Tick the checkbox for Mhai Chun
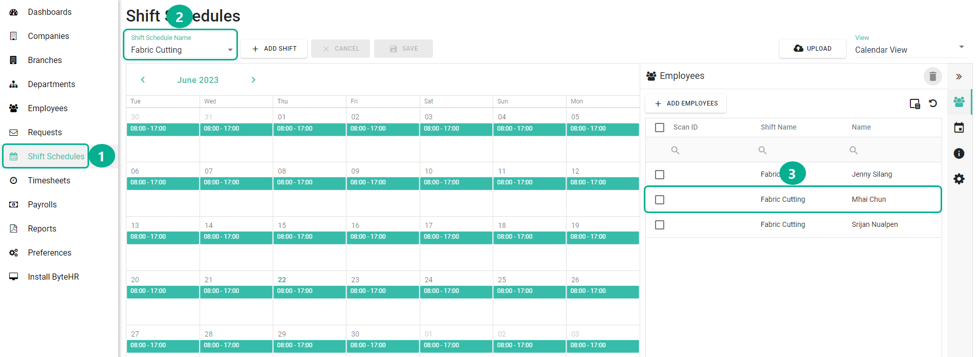 660,200
